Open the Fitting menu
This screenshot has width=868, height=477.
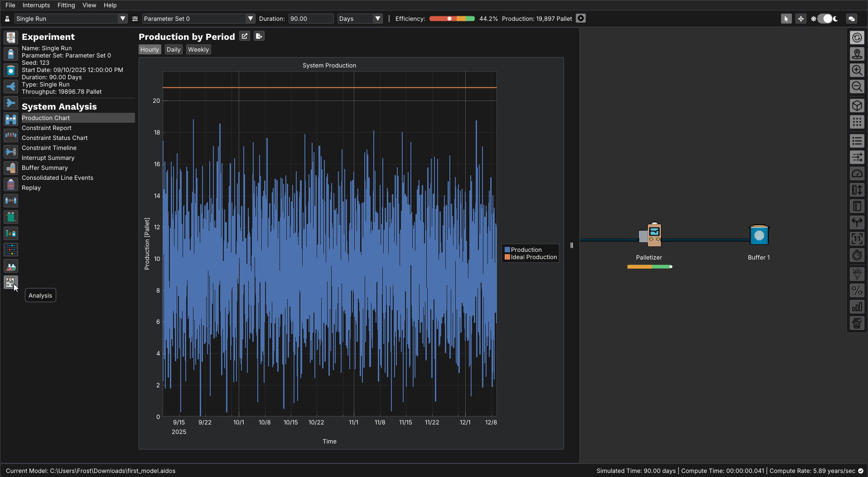(x=66, y=5)
